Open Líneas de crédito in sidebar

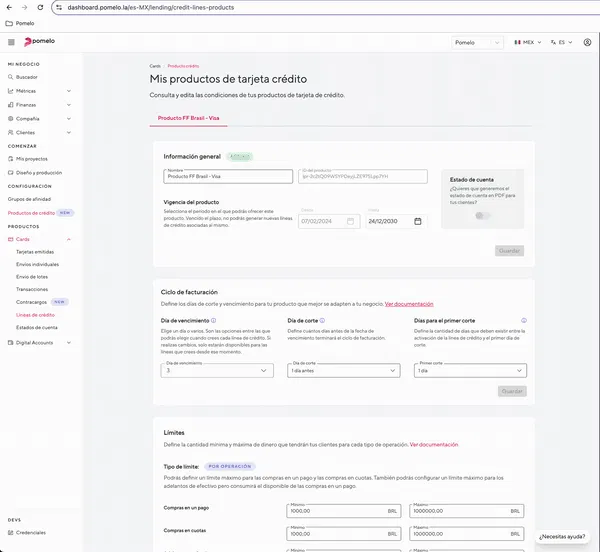click(35, 315)
